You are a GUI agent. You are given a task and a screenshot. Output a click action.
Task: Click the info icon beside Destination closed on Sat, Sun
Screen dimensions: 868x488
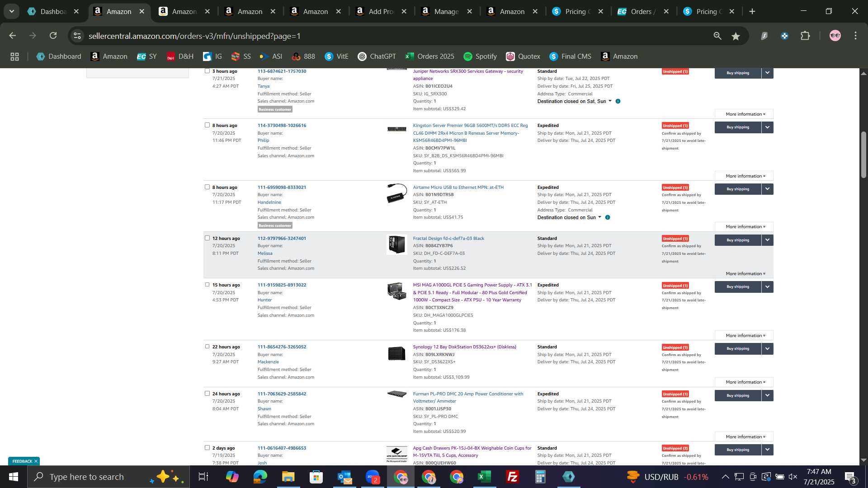618,101
